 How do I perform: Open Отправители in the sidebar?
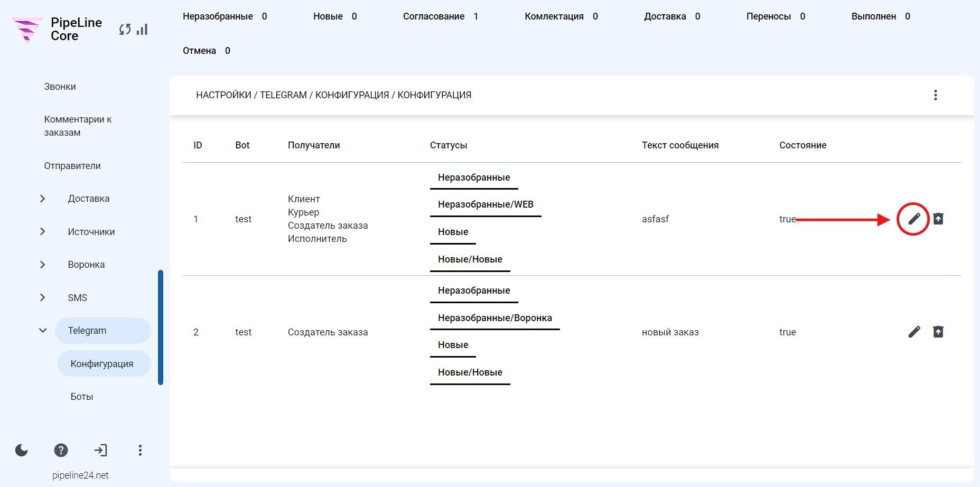72,166
